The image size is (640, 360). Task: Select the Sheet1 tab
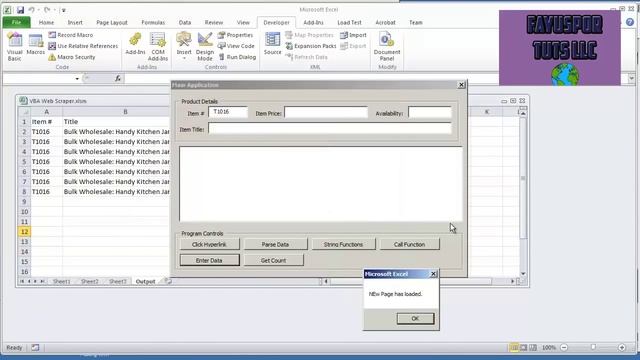click(62, 282)
